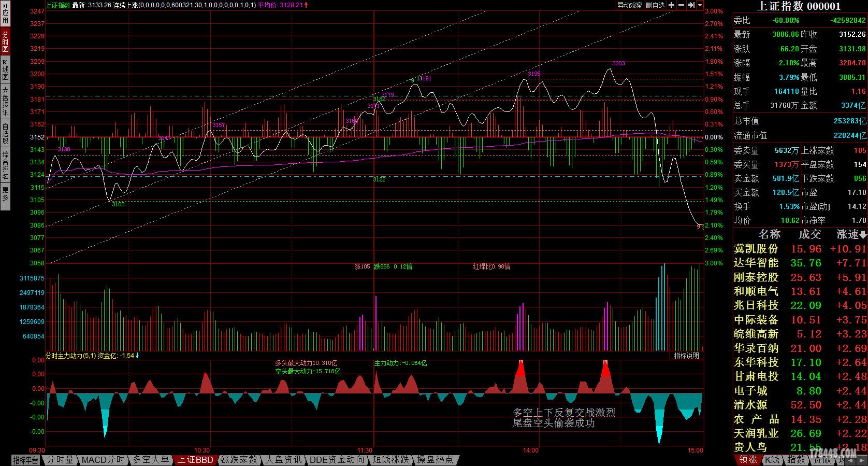The width and height of the screenshot is (868, 466).
Task: Select stock row 华录百纳
Action: click(x=800, y=348)
